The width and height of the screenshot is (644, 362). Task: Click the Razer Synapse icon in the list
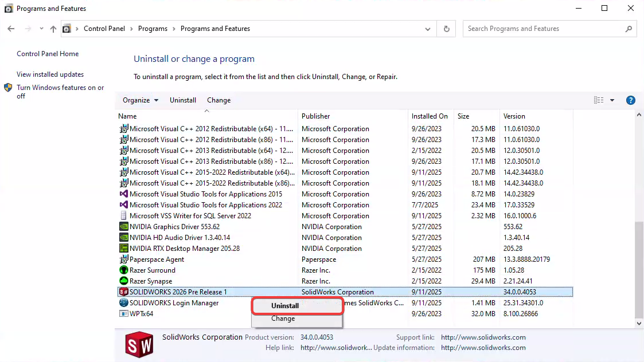[x=123, y=281]
